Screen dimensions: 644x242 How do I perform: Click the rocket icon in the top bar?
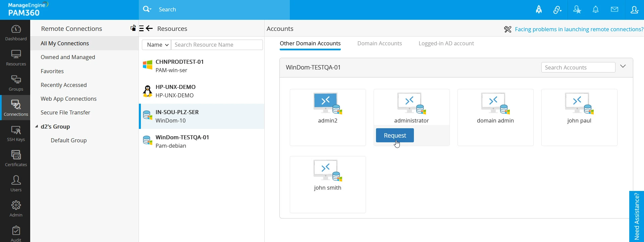[539, 10]
